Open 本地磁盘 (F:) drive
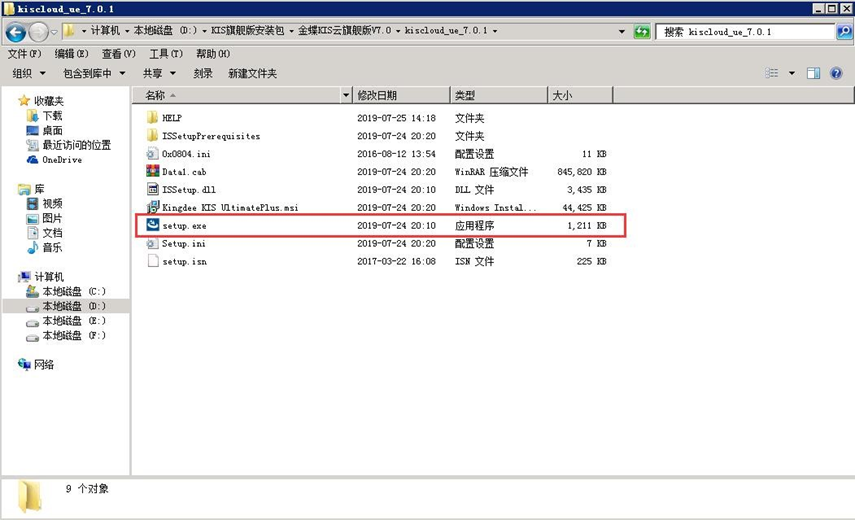 [x=74, y=336]
